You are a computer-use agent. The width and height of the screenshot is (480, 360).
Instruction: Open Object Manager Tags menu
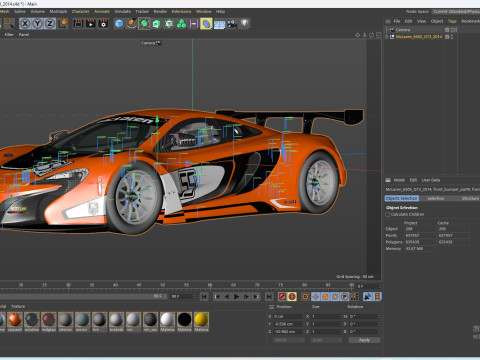[452, 21]
